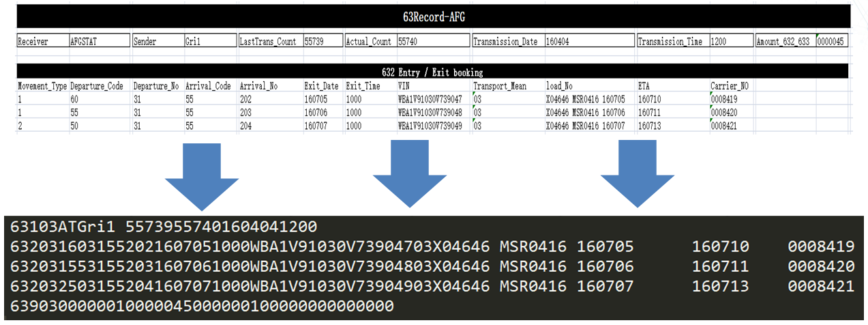This screenshot has width=868, height=325.
Task: Click the Sender label cell
Action: pyautogui.click(x=158, y=41)
